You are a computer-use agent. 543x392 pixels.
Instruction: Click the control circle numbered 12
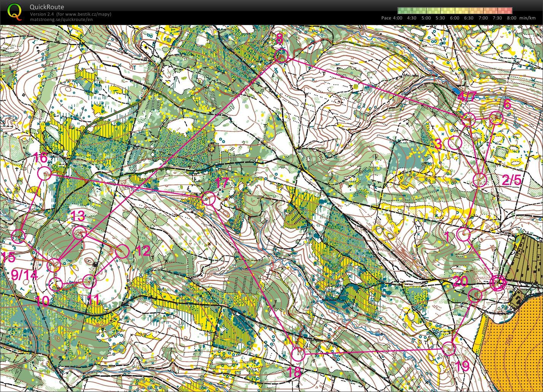122,251
